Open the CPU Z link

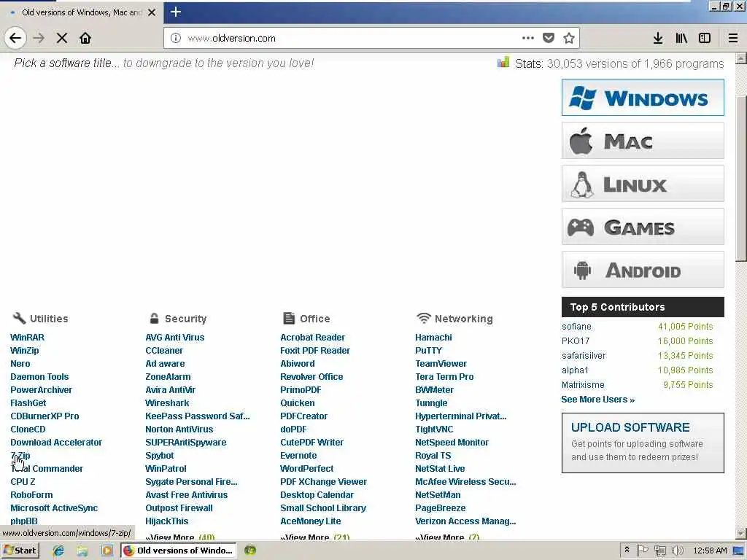pyautogui.click(x=23, y=482)
